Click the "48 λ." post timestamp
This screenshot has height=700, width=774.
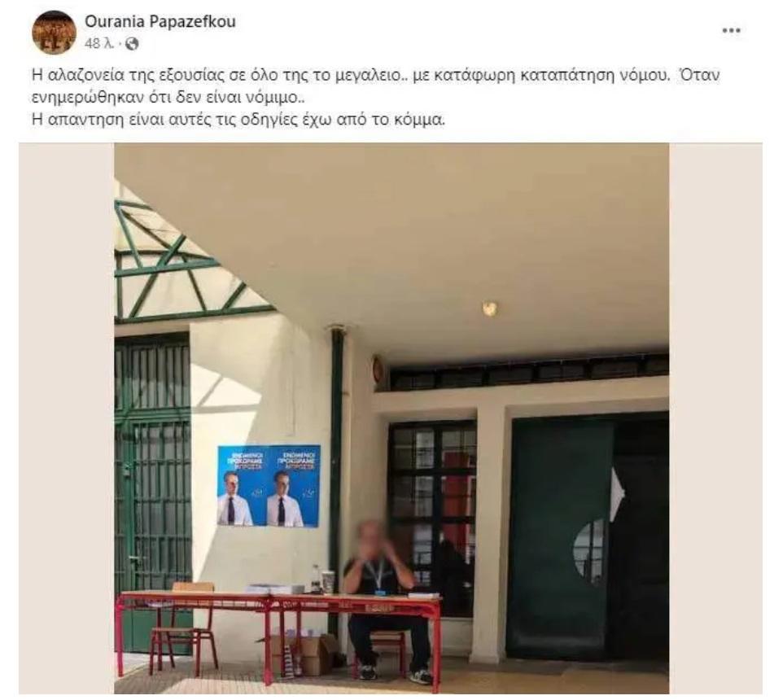tap(99, 44)
